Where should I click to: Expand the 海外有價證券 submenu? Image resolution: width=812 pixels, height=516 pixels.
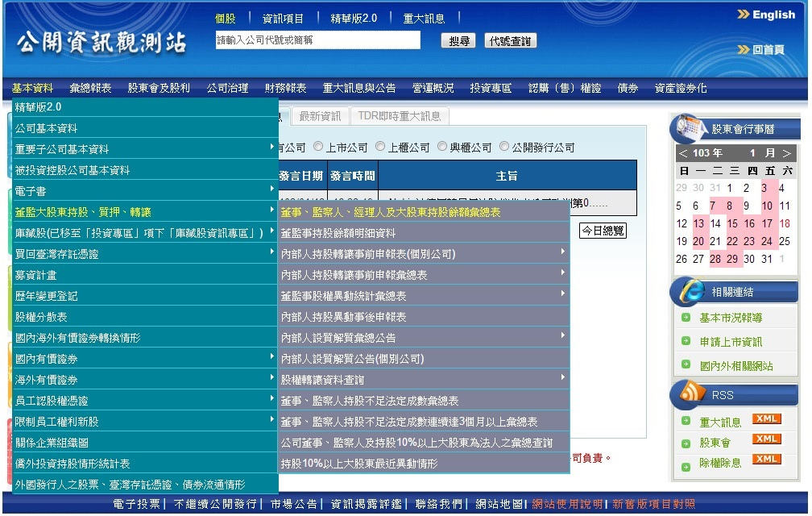pyautogui.click(x=272, y=380)
